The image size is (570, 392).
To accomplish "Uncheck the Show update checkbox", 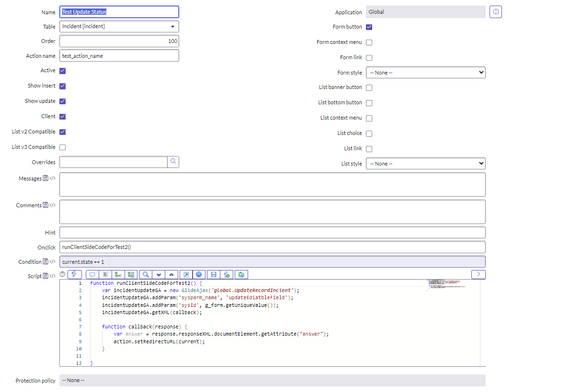I will coord(63,101).
